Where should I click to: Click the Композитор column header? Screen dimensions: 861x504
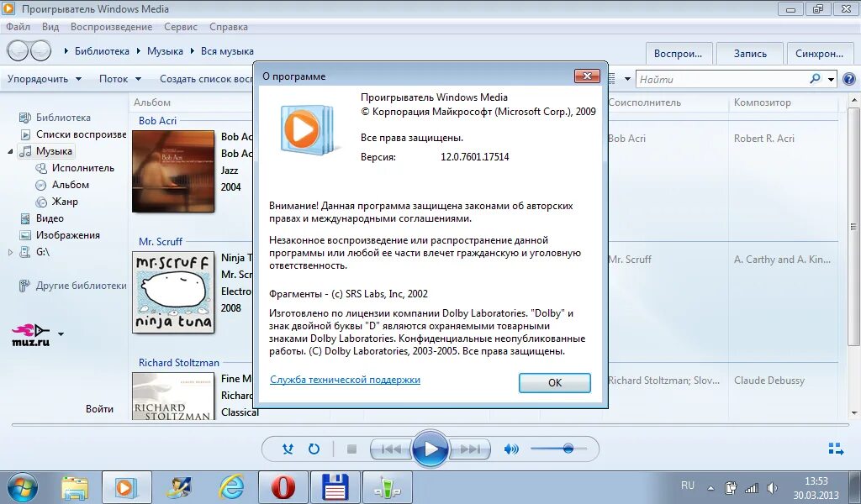click(x=762, y=102)
